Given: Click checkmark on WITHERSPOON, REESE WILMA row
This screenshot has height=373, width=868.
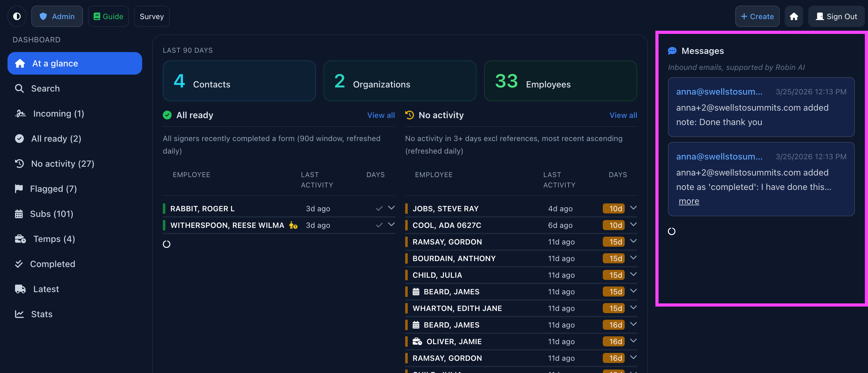Looking at the screenshot, I should point(379,225).
